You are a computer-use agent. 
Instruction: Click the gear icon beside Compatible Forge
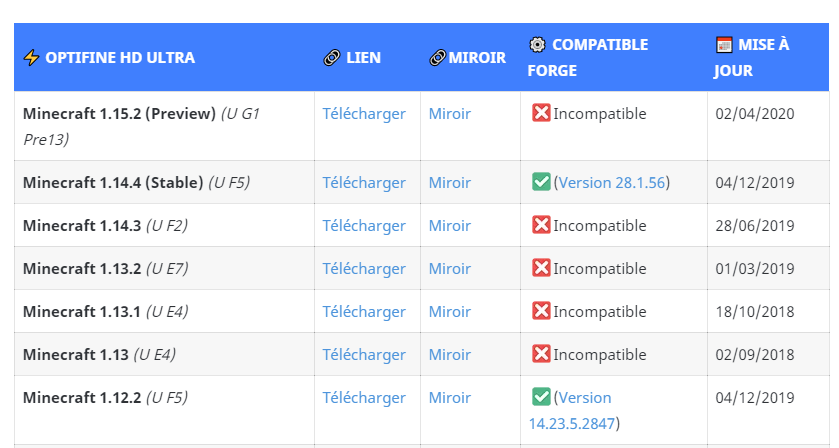click(537, 45)
